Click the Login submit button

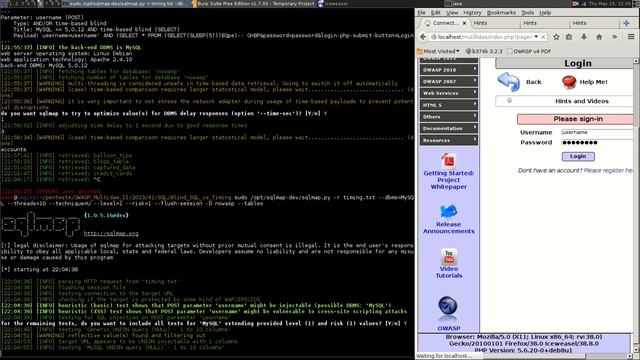pyautogui.click(x=578, y=156)
